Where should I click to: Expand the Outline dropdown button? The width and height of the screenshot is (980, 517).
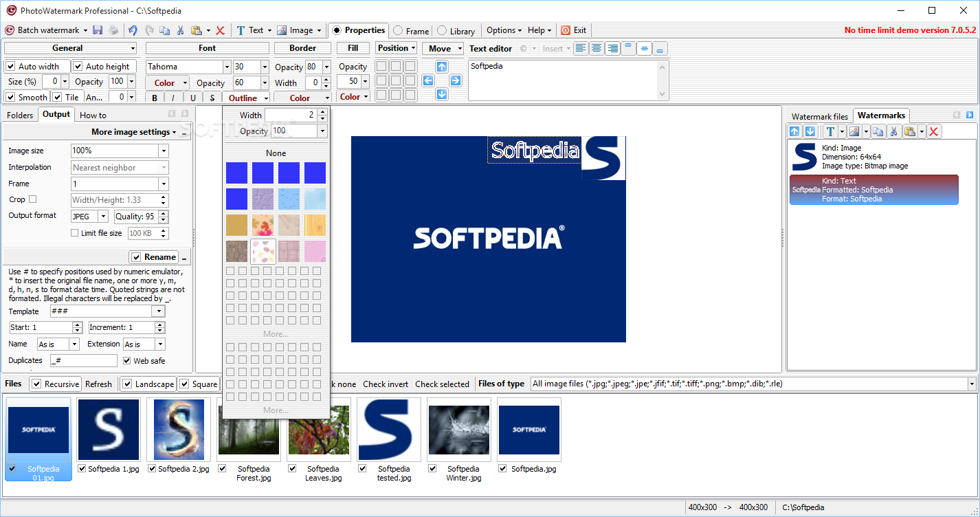[x=267, y=98]
